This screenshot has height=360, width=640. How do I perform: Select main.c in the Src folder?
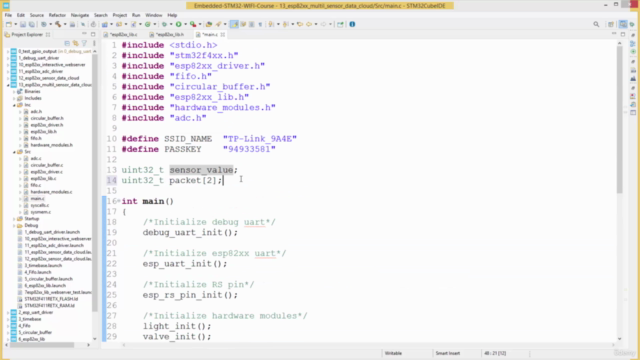pyautogui.click(x=38, y=199)
